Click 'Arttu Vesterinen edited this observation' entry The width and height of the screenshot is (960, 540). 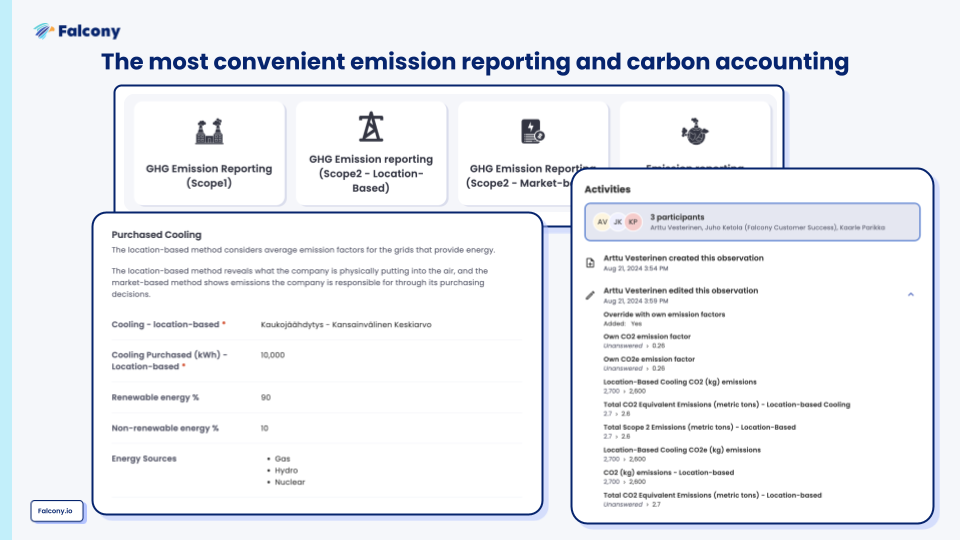point(680,290)
